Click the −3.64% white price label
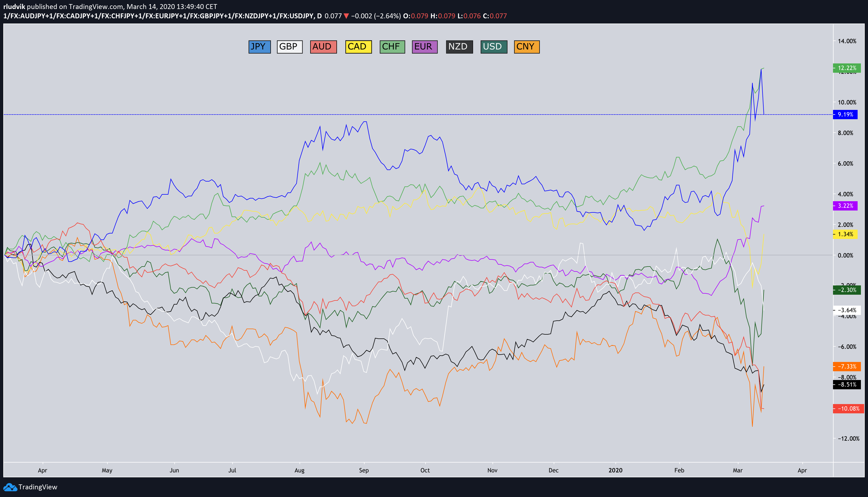The height and width of the screenshot is (497, 868). pyautogui.click(x=846, y=310)
